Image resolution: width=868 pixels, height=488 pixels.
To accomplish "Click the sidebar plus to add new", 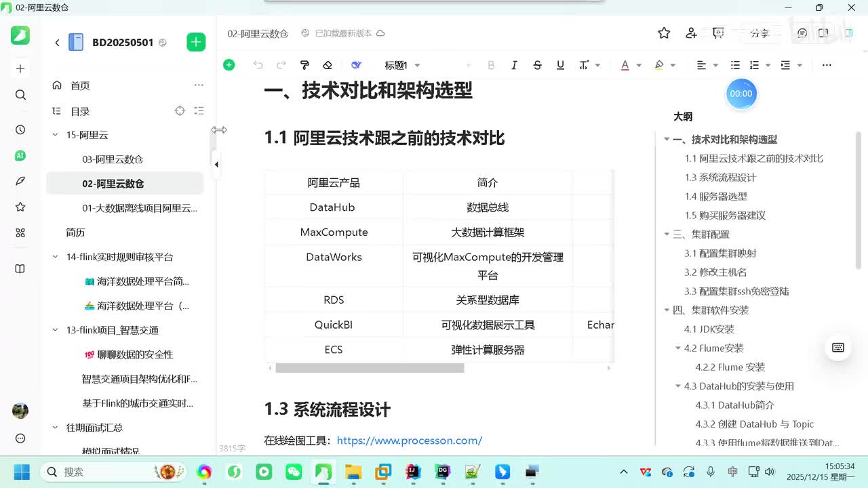I will 20,68.
